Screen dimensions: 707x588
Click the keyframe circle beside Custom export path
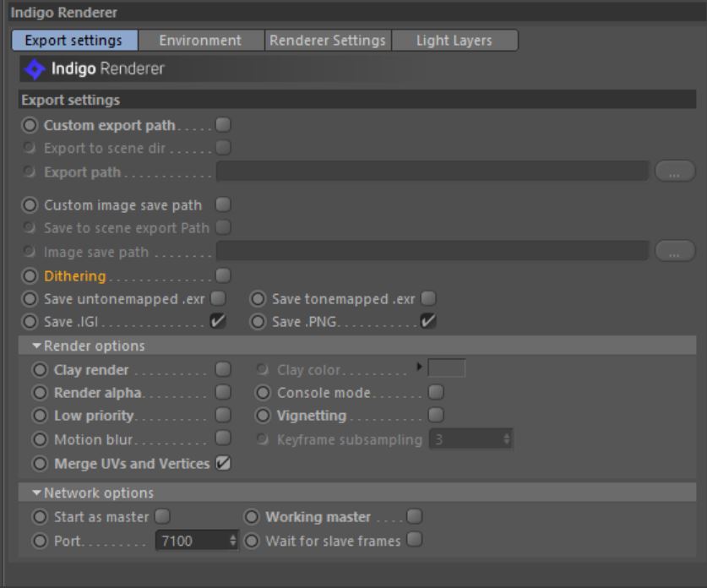[x=30, y=125]
